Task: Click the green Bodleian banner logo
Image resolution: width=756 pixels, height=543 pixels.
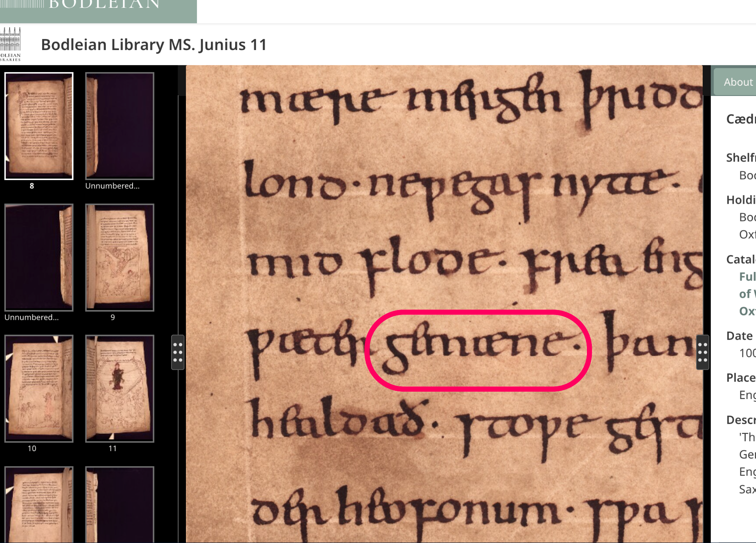Action: click(x=99, y=8)
